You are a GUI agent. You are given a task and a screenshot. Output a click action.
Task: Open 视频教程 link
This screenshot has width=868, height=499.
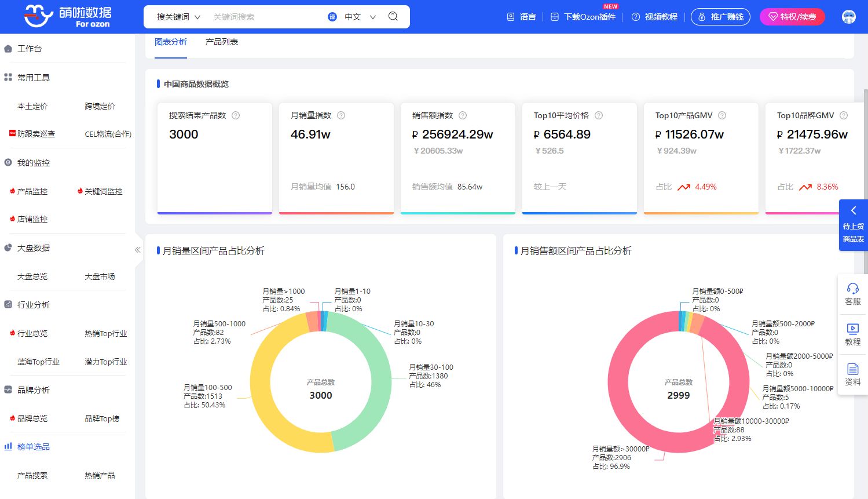point(654,17)
